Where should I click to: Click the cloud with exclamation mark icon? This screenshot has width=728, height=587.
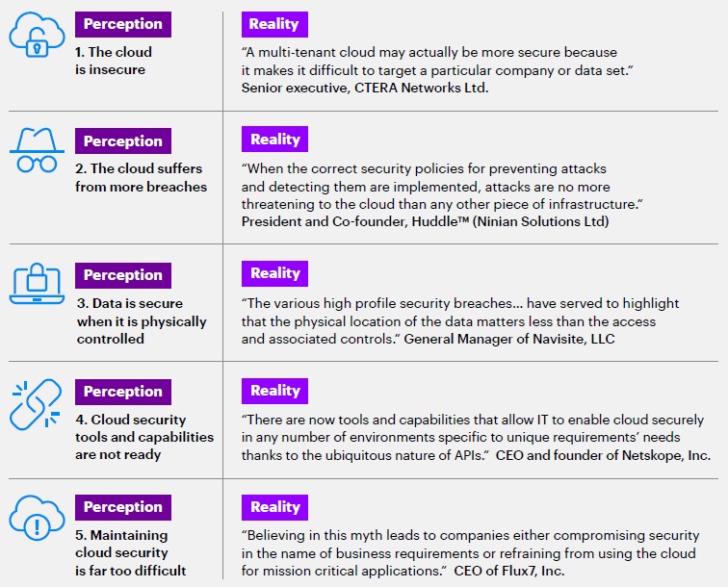36,520
